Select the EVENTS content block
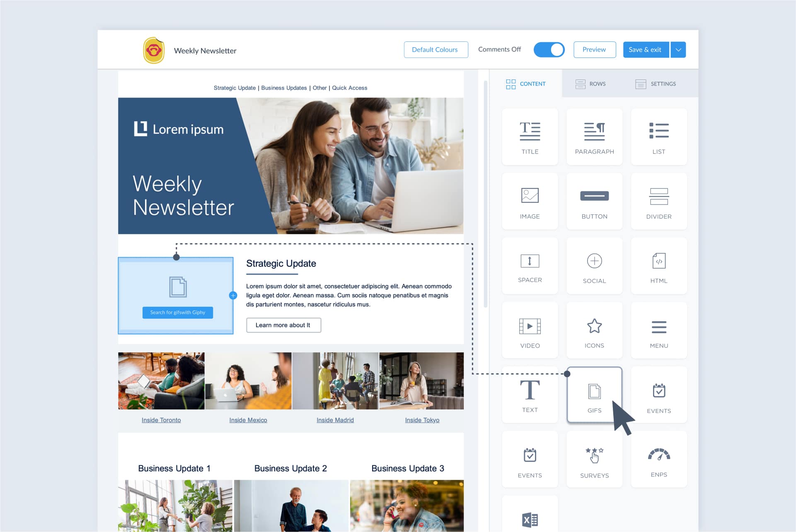This screenshot has height=532, width=796. (659, 395)
